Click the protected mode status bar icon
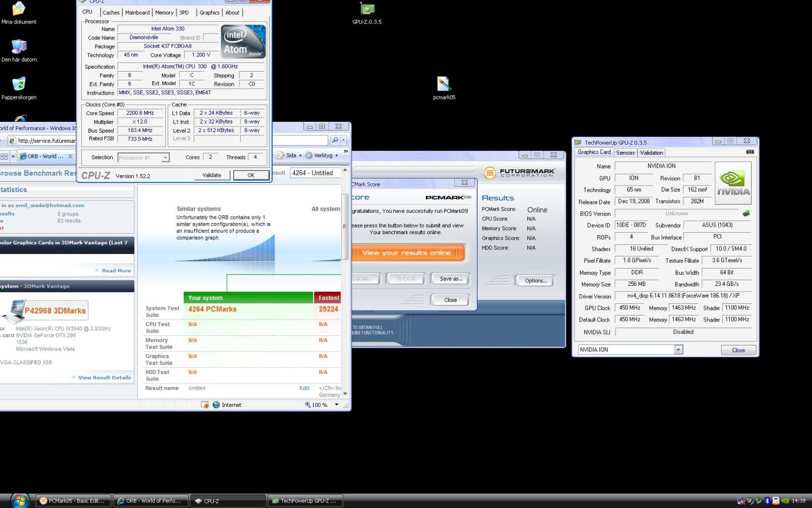This screenshot has height=508, width=812. pos(205,405)
